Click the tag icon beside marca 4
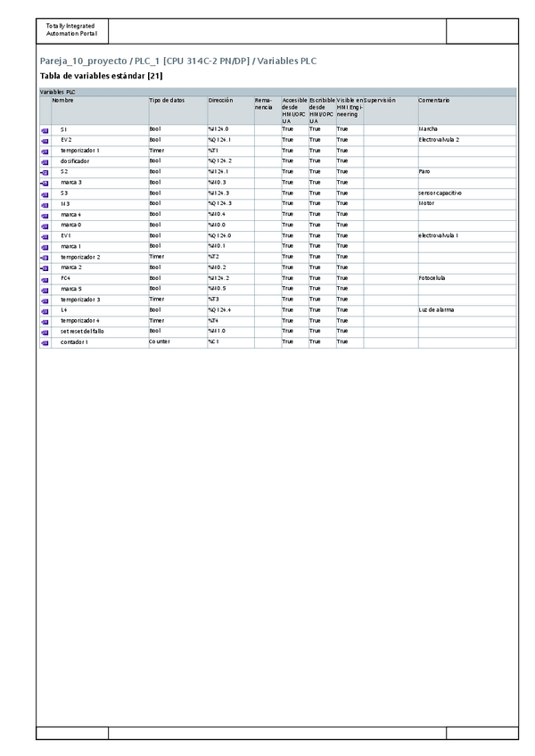The image size is (535, 756). point(45,216)
